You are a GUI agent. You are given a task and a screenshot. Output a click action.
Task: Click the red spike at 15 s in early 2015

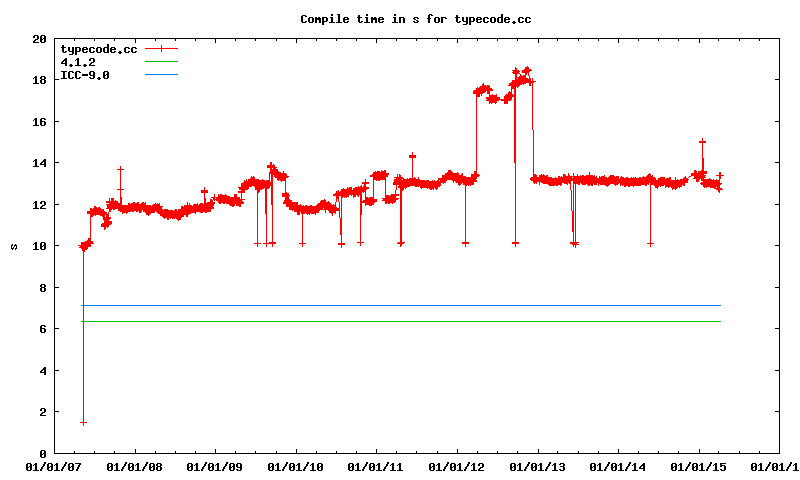pos(703,142)
